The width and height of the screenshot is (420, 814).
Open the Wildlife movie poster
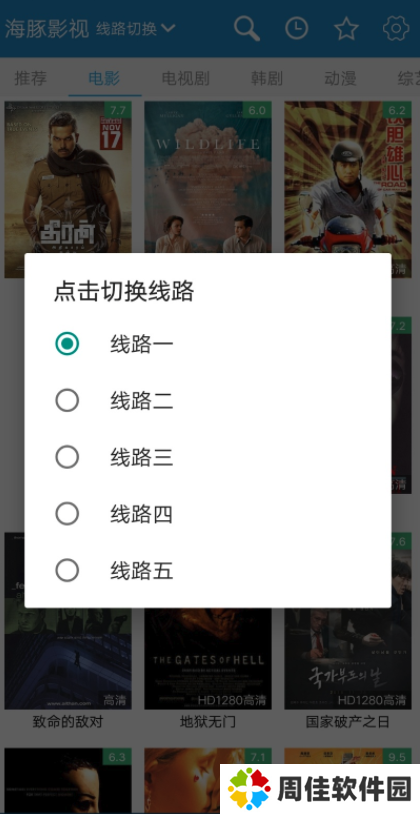click(x=208, y=177)
